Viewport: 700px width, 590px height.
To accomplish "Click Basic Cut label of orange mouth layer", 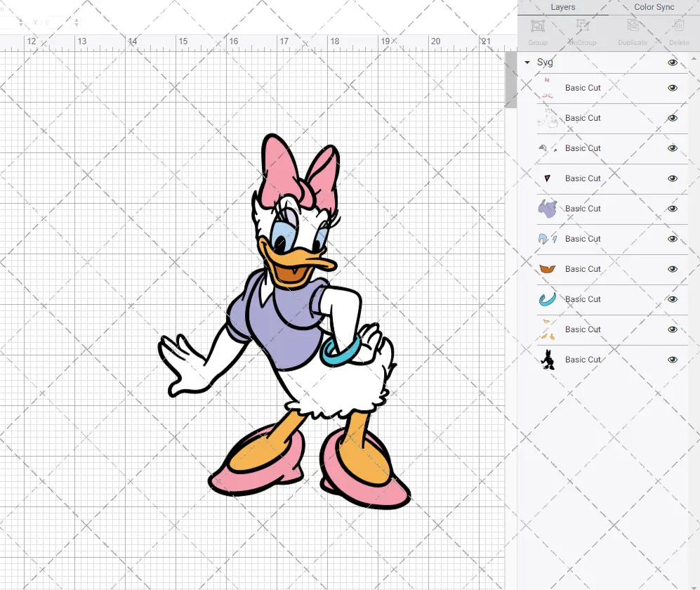I will (x=583, y=269).
